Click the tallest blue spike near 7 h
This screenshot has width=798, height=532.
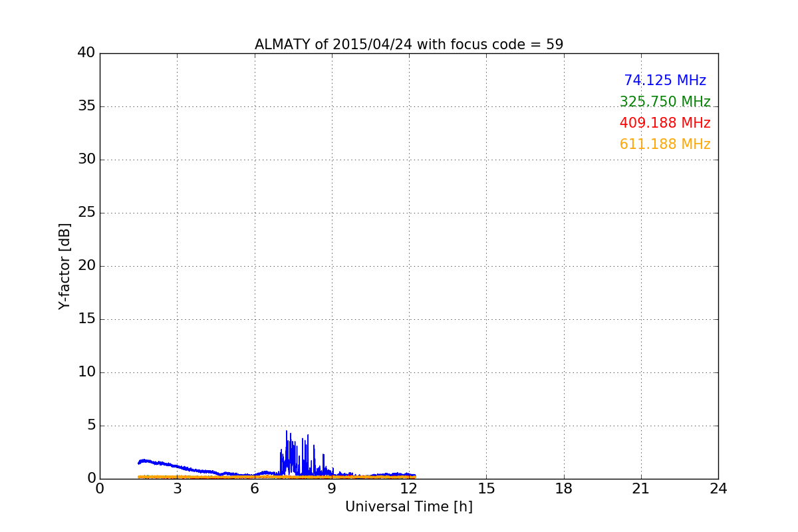287,452
